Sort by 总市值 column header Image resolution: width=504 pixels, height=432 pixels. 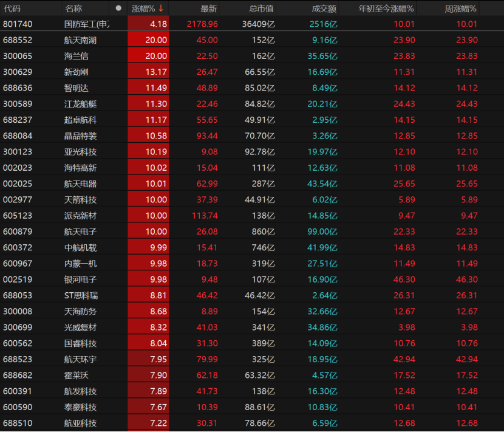coord(261,9)
